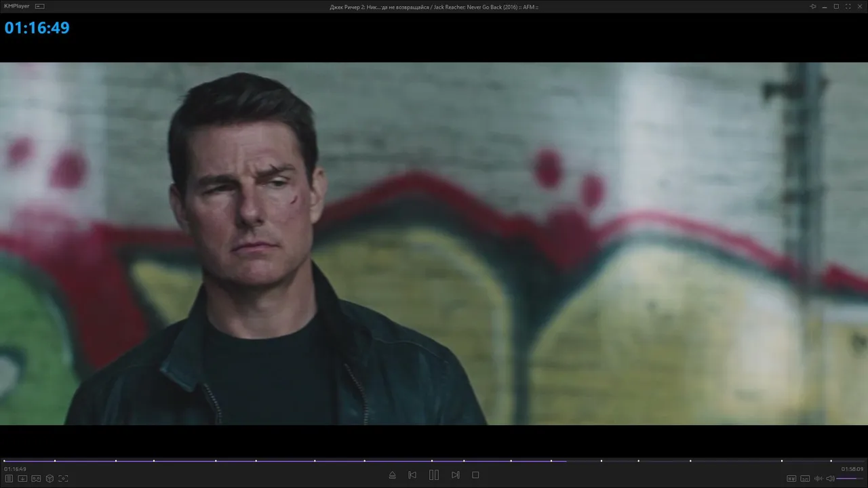Open the KMPlayer logo menu
The height and width of the screenshot is (488, 868).
[x=17, y=6]
